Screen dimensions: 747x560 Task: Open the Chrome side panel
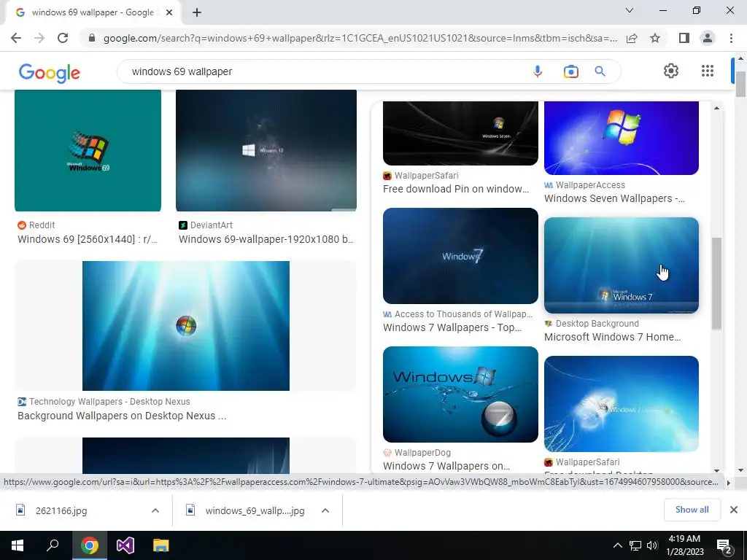pos(684,38)
